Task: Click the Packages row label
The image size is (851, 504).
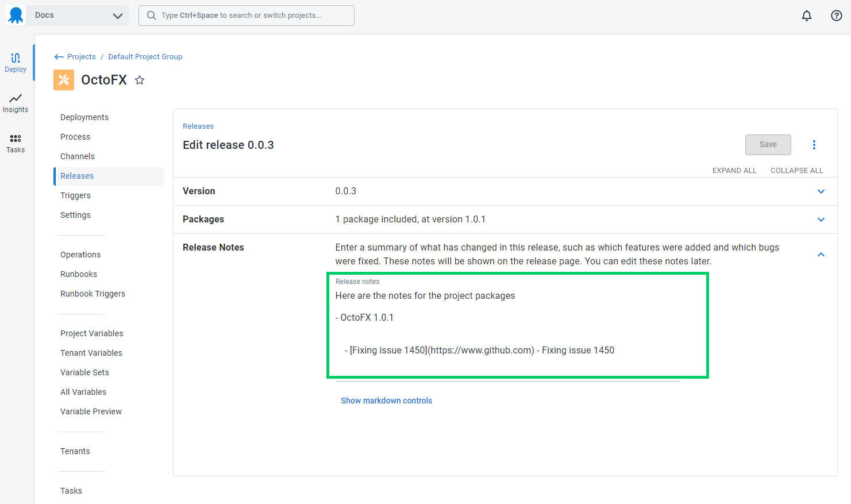Action: tap(203, 220)
